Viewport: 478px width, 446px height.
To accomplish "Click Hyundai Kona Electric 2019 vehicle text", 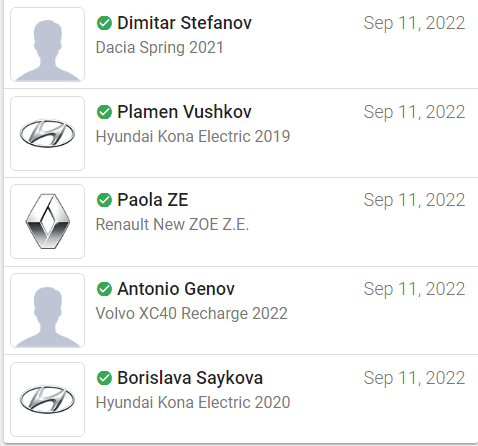I will pos(193,136).
